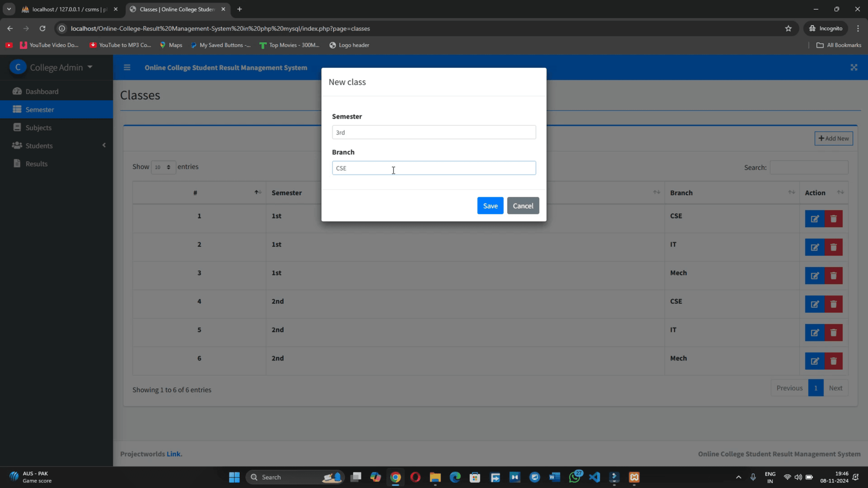Bookmark this page with the star icon

(788, 29)
